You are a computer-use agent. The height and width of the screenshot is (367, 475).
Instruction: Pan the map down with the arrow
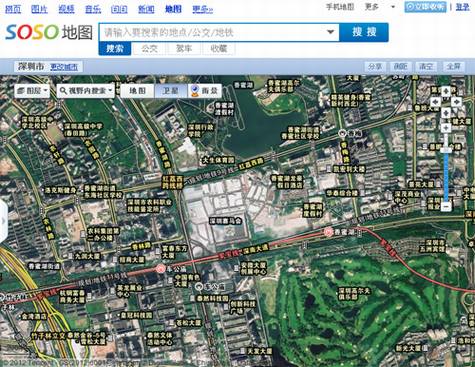(x=446, y=113)
